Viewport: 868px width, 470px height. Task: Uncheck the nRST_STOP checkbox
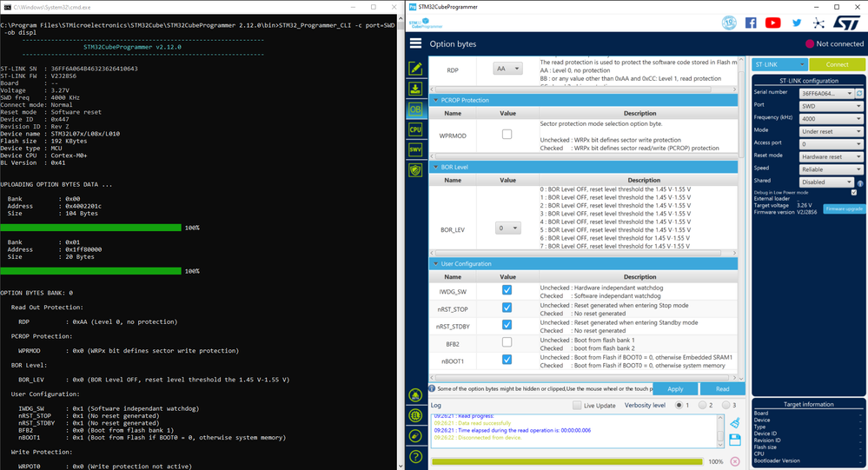pos(507,308)
